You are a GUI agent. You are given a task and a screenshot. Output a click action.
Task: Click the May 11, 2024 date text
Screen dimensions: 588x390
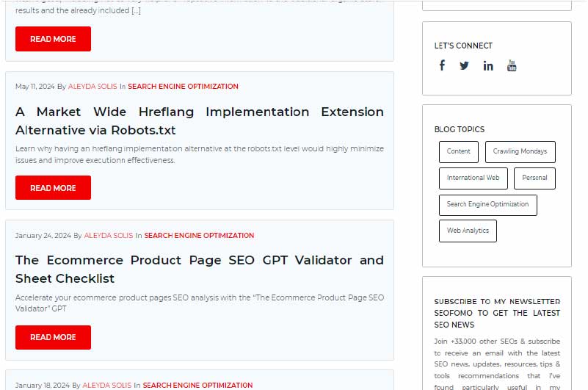(x=35, y=87)
